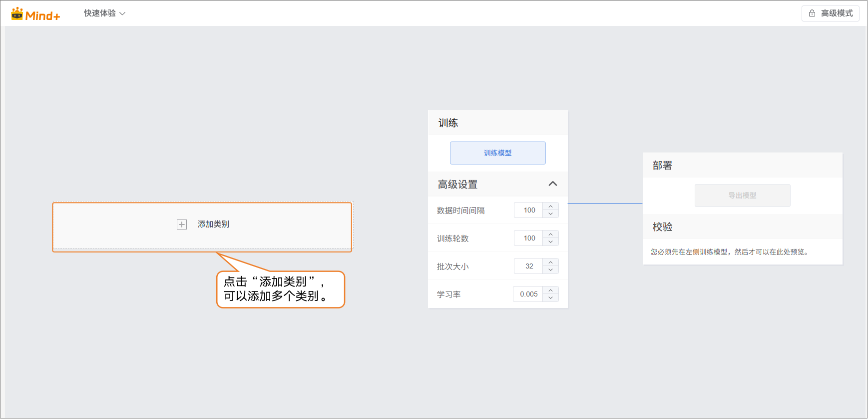Collapse the 高级设置 section chevron

click(x=552, y=184)
